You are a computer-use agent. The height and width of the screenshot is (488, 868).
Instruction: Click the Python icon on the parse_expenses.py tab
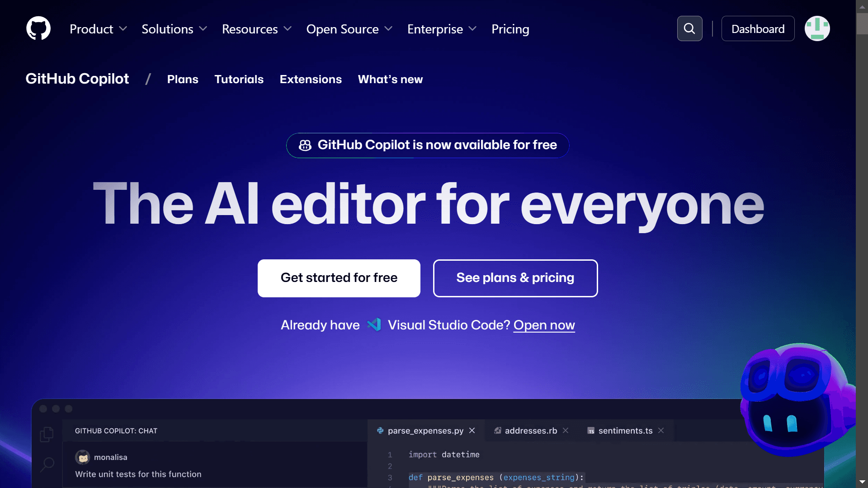click(x=380, y=431)
